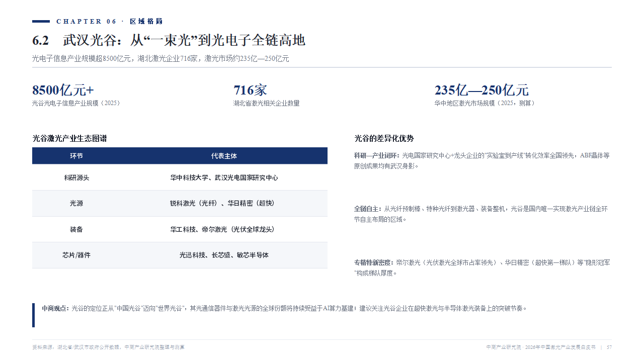
Task: Select the '装备' table cell
Action: tap(76, 229)
